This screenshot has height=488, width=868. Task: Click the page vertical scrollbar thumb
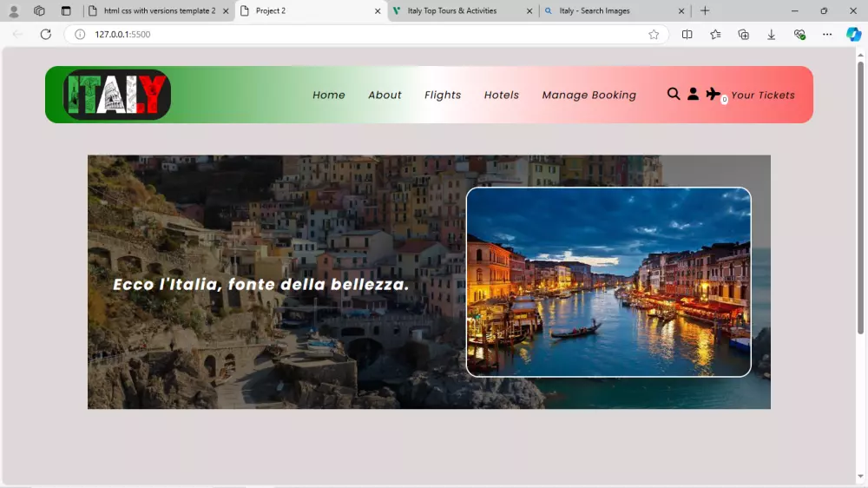(x=860, y=198)
